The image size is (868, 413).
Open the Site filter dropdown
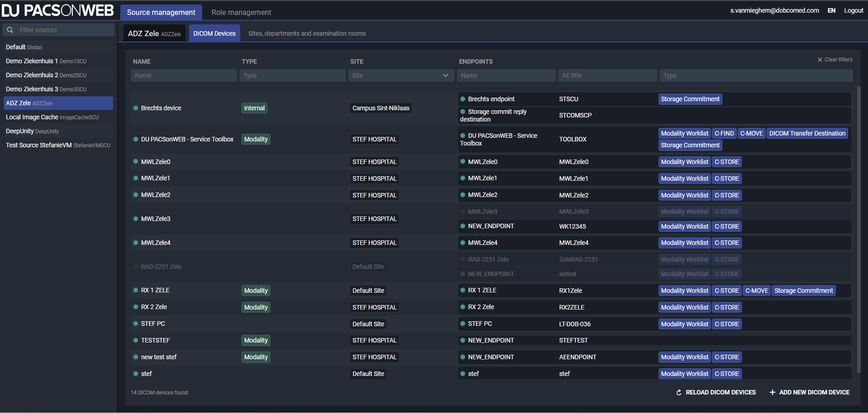[x=401, y=75]
